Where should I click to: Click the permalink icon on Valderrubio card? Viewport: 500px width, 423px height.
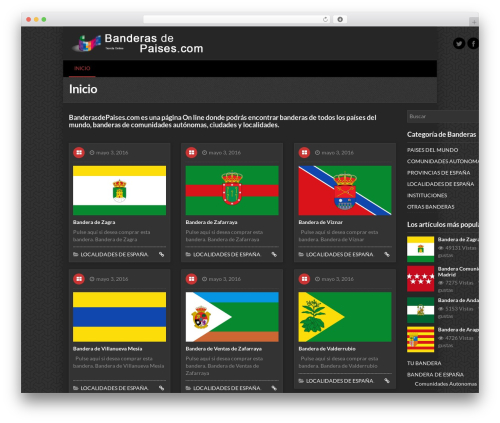click(x=387, y=381)
